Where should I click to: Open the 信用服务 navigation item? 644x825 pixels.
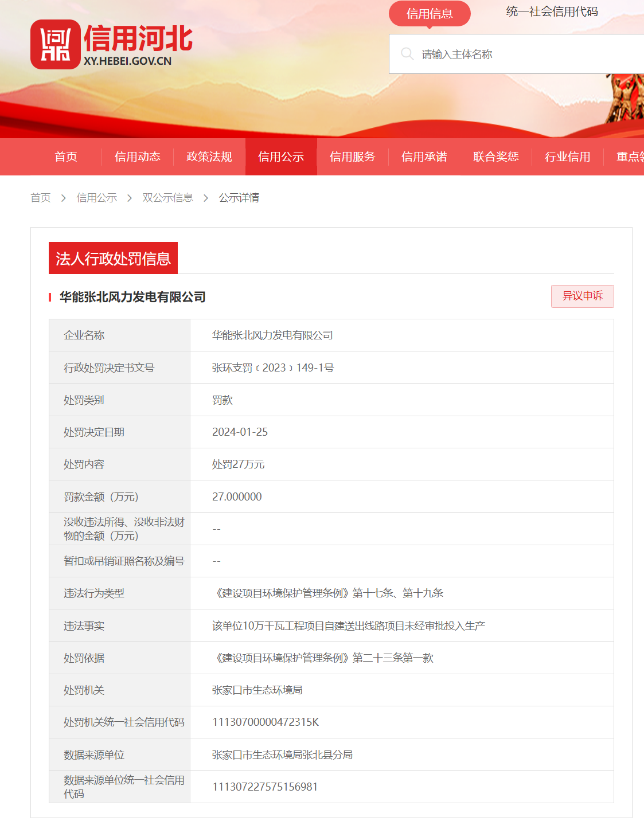tap(353, 157)
